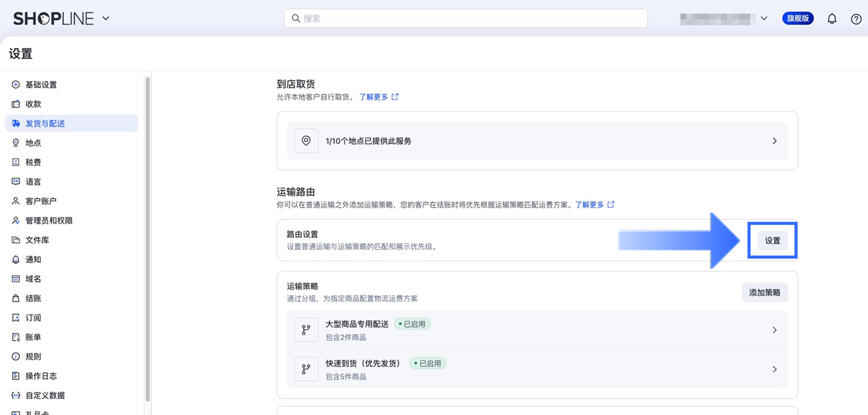Image resolution: width=868 pixels, height=415 pixels.
Task: Click into the 搜索 search field
Action: pos(466,18)
